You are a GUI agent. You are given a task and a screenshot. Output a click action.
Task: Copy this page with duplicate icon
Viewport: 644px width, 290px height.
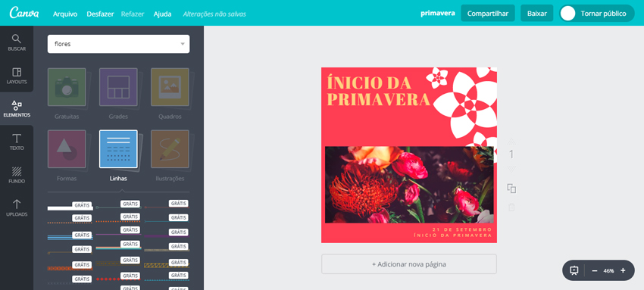tap(511, 189)
